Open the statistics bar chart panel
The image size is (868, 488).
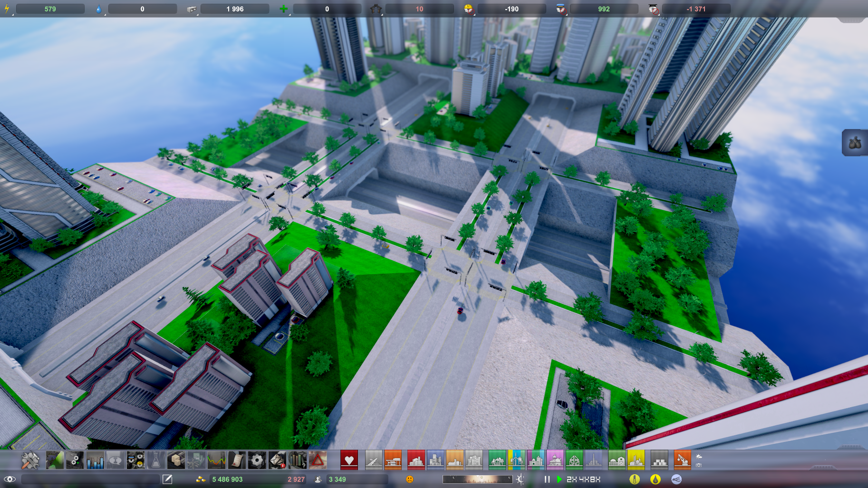pyautogui.click(x=95, y=460)
